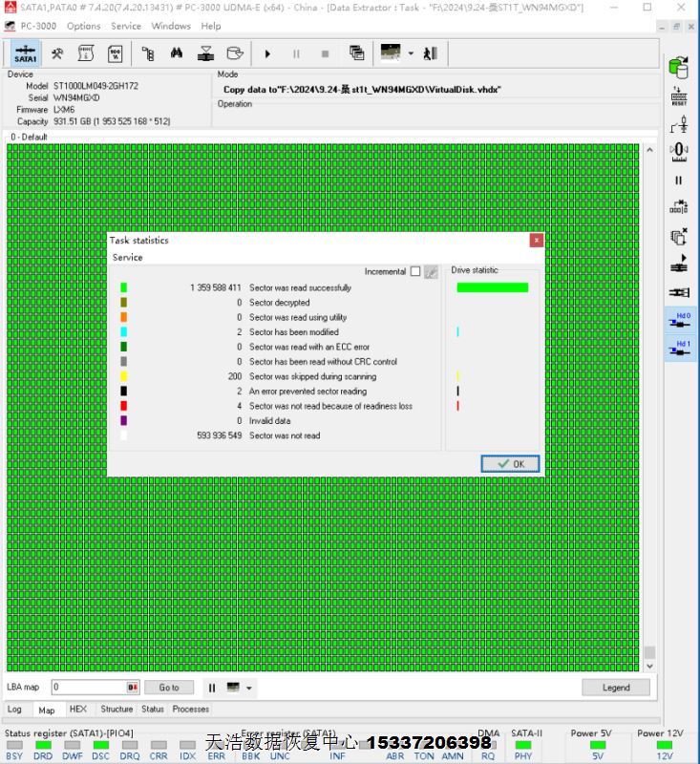This screenshot has width=700, height=764.
Task: Expand the bottom map mode dropdown arrow
Action: (x=249, y=688)
